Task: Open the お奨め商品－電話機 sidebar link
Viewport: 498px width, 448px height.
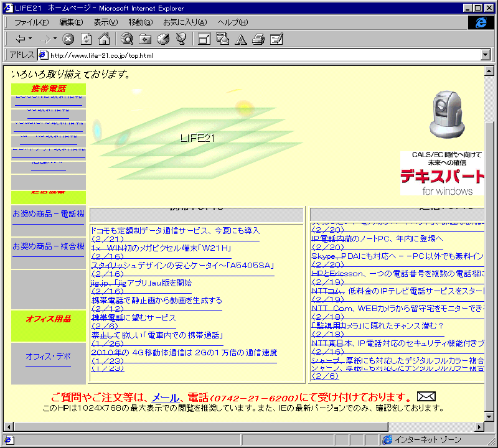Action: (x=49, y=214)
